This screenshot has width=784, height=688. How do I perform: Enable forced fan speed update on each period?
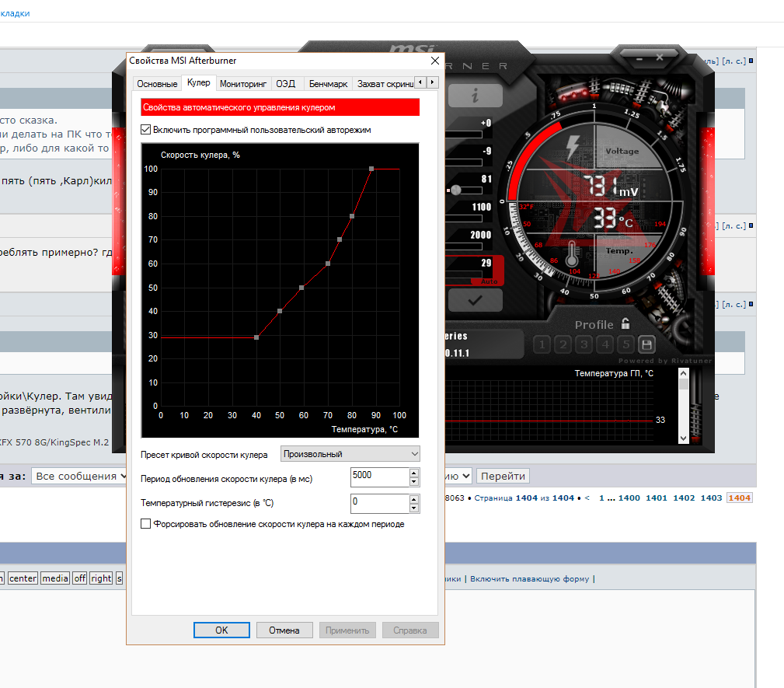(x=145, y=524)
